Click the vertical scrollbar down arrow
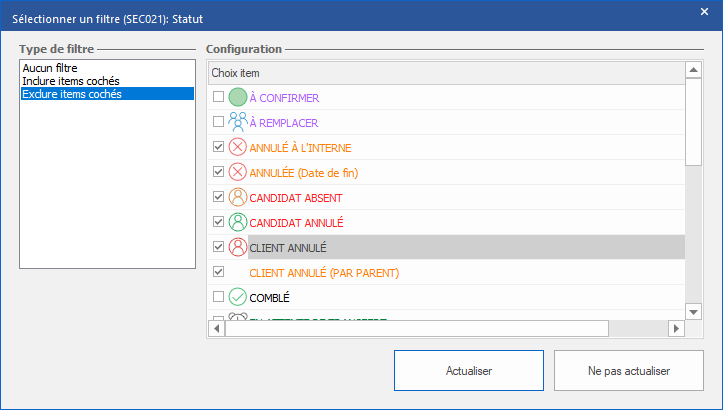This screenshot has height=410, width=723. click(x=693, y=311)
